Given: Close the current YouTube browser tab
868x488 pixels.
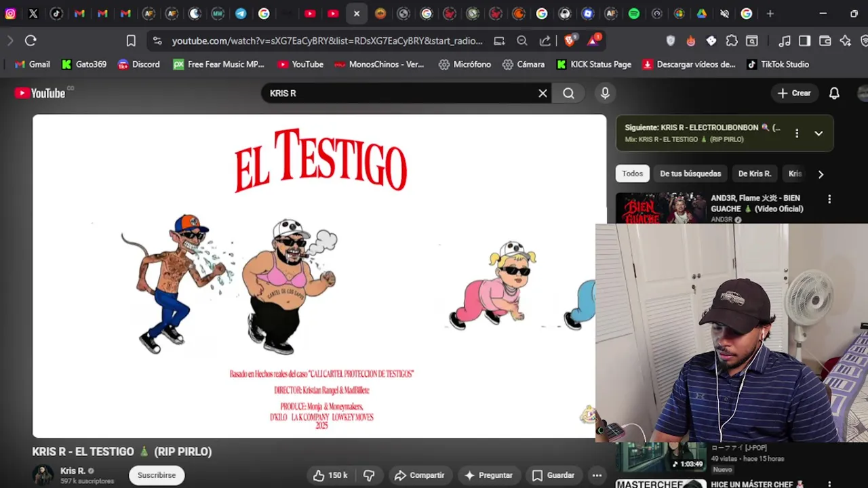Looking at the screenshot, I should [x=357, y=14].
